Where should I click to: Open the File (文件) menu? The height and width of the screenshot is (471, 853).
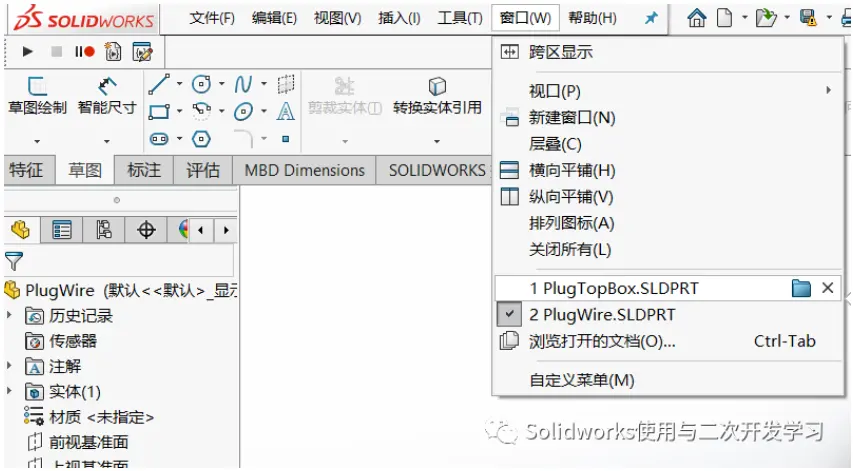click(x=212, y=18)
